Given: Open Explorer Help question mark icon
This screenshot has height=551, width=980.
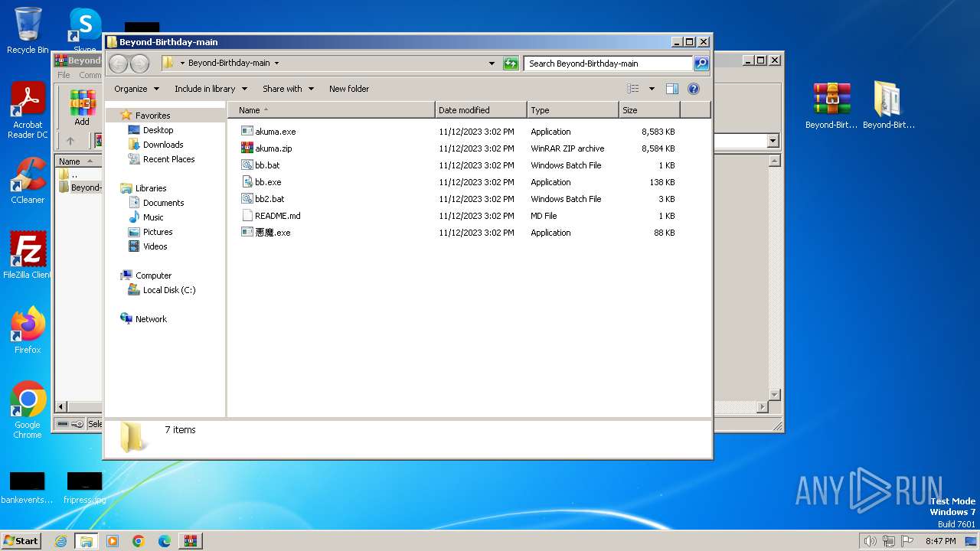Looking at the screenshot, I should tap(694, 89).
